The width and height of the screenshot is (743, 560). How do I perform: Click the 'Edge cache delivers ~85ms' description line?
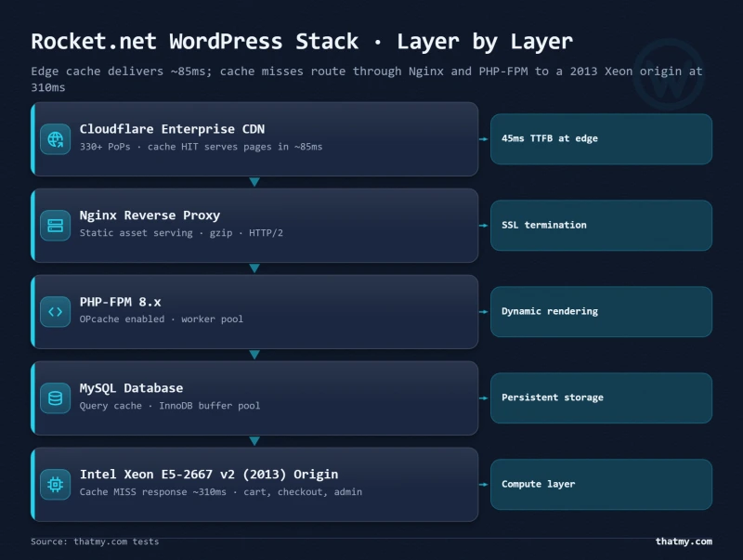366,79
